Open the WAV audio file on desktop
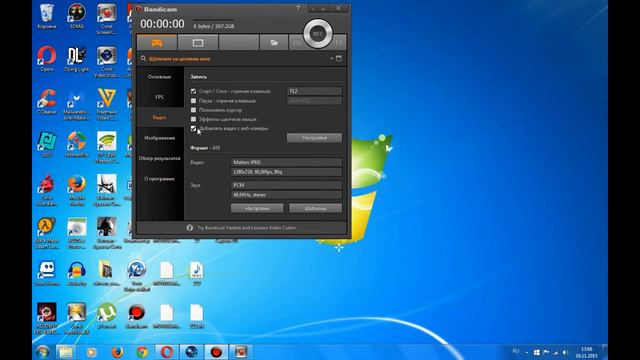This screenshot has width=640, height=360. click(196, 273)
